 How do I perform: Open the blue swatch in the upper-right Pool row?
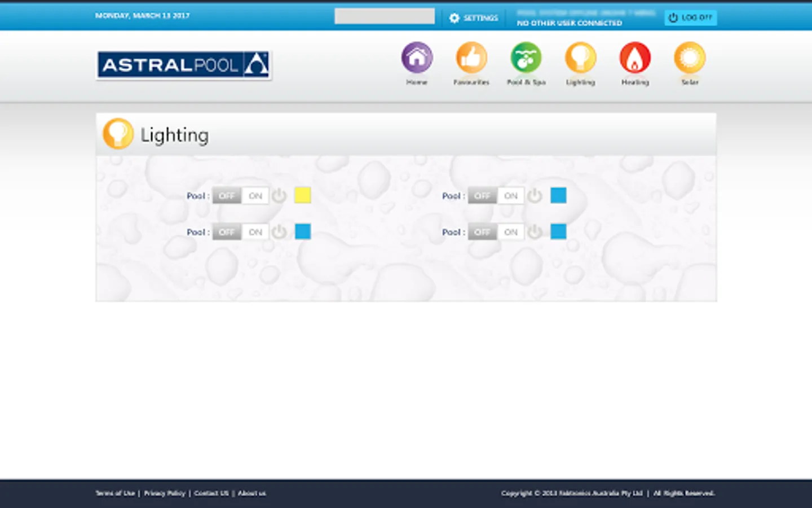pyautogui.click(x=558, y=195)
